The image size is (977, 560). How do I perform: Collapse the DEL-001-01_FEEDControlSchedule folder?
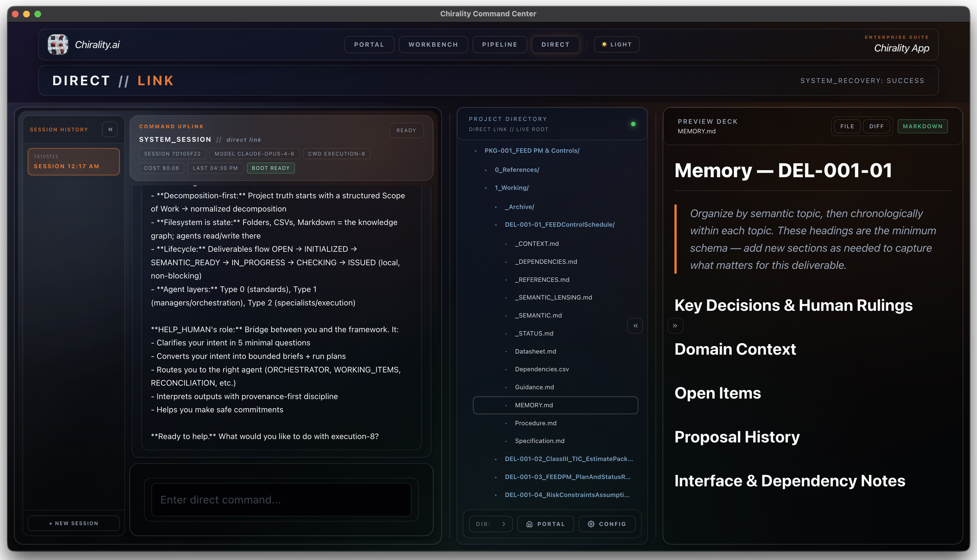pyautogui.click(x=559, y=225)
